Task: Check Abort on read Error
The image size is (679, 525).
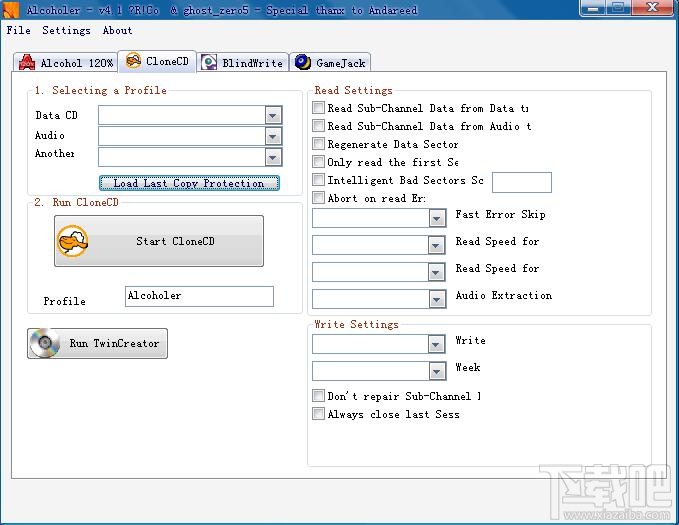Action: coord(318,198)
